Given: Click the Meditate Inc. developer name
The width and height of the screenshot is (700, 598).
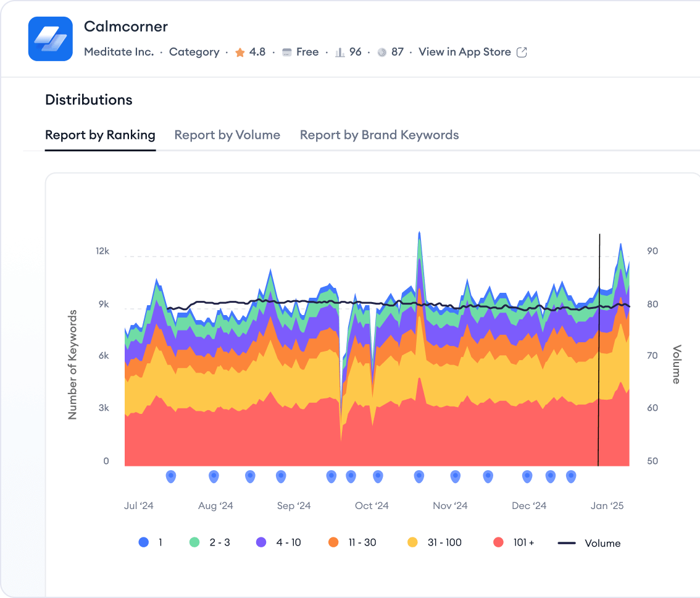Looking at the screenshot, I should click(119, 52).
